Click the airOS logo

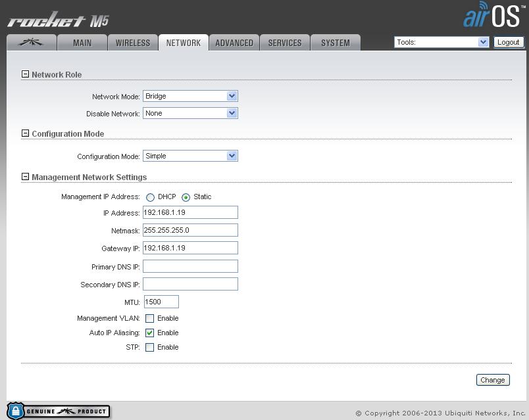point(493,16)
